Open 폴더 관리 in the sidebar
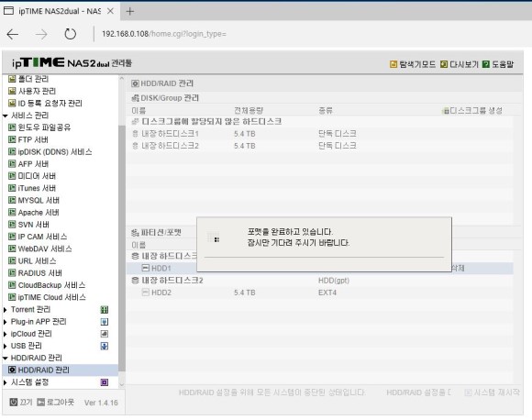532x420 pixels. [28, 79]
